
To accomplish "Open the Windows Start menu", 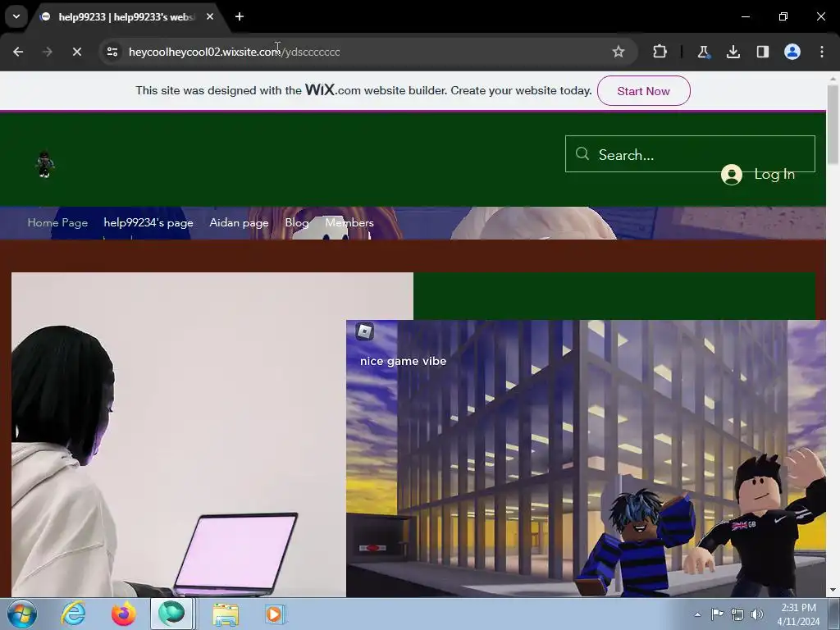I will click(x=22, y=614).
